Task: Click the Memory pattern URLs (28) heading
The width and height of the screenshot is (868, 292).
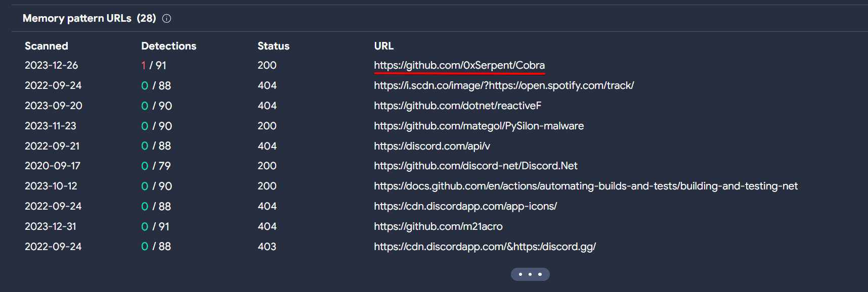Action: tap(89, 19)
